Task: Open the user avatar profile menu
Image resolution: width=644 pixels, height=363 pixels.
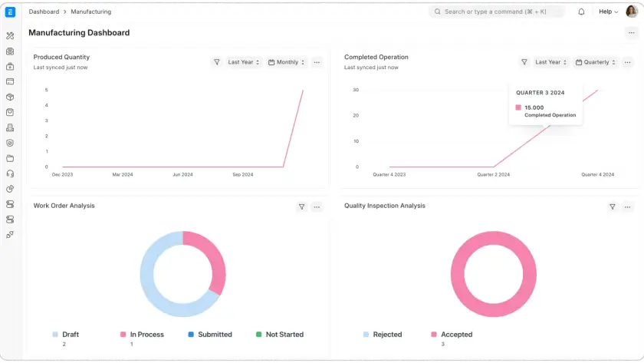Action: click(632, 12)
